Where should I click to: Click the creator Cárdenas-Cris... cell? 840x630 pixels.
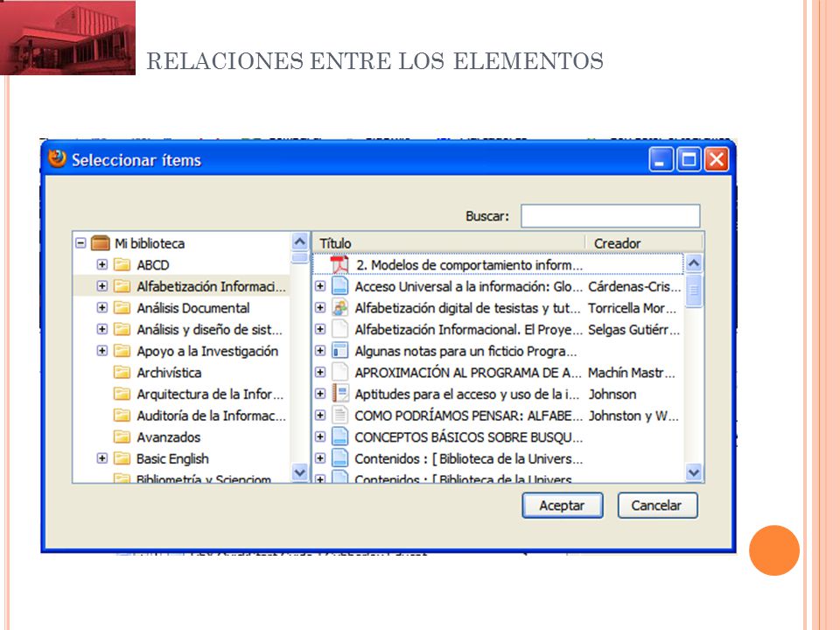click(634, 287)
